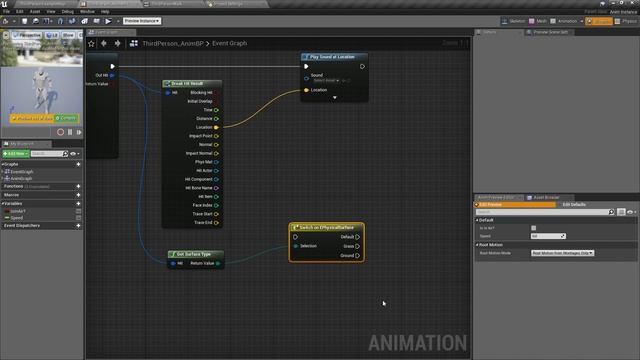Open the Lit view mode dropdown

tap(52, 35)
